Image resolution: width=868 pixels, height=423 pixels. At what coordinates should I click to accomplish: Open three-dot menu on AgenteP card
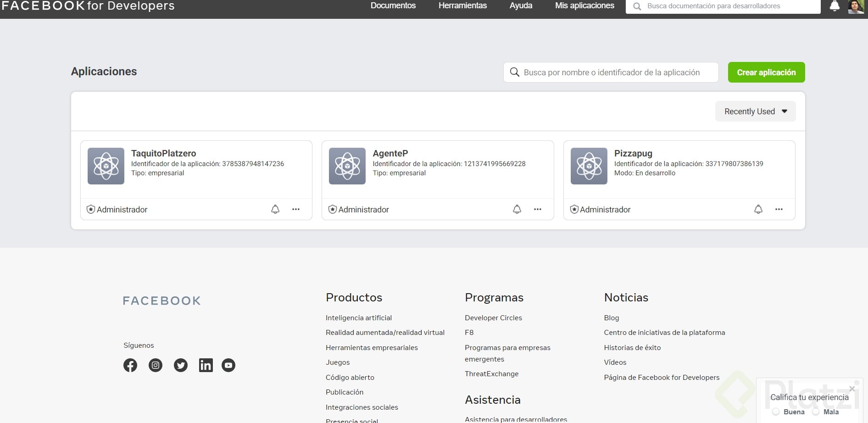click(538, 209)
